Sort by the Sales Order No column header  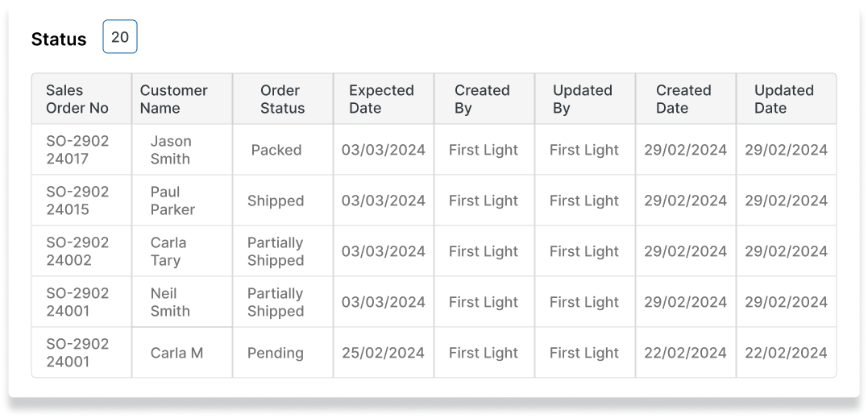point(77,99)
